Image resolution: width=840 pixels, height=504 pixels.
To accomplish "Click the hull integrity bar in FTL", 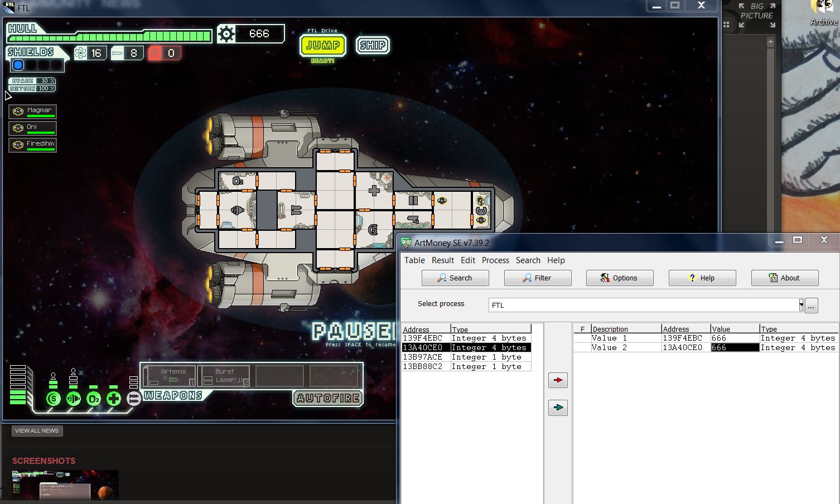I will click(x=109, y=37).
